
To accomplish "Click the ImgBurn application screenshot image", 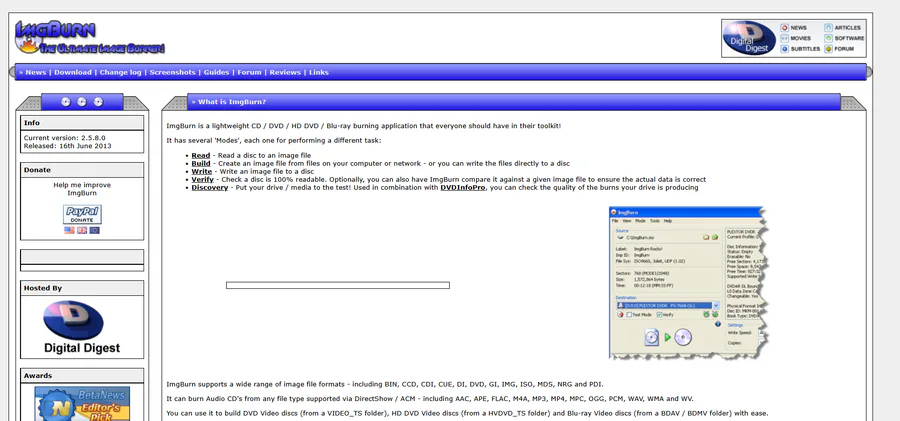I will [688, 283].
